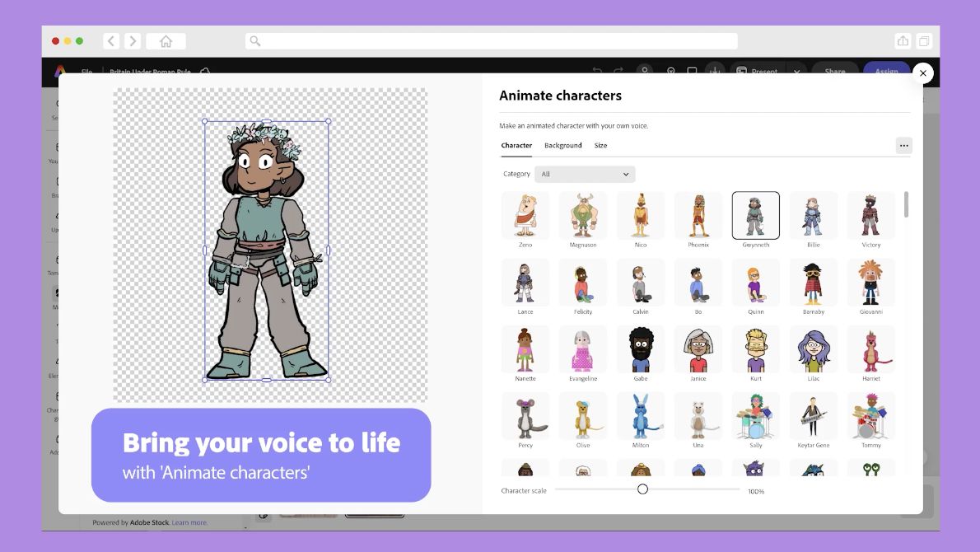
Task: Open the three-dots more options button
Action: point(903,146)
